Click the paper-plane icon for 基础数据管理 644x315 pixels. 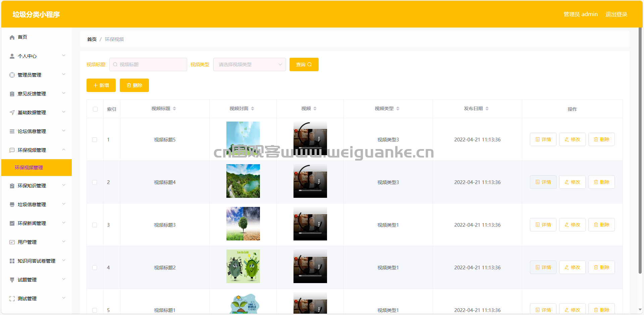point(12,113)
